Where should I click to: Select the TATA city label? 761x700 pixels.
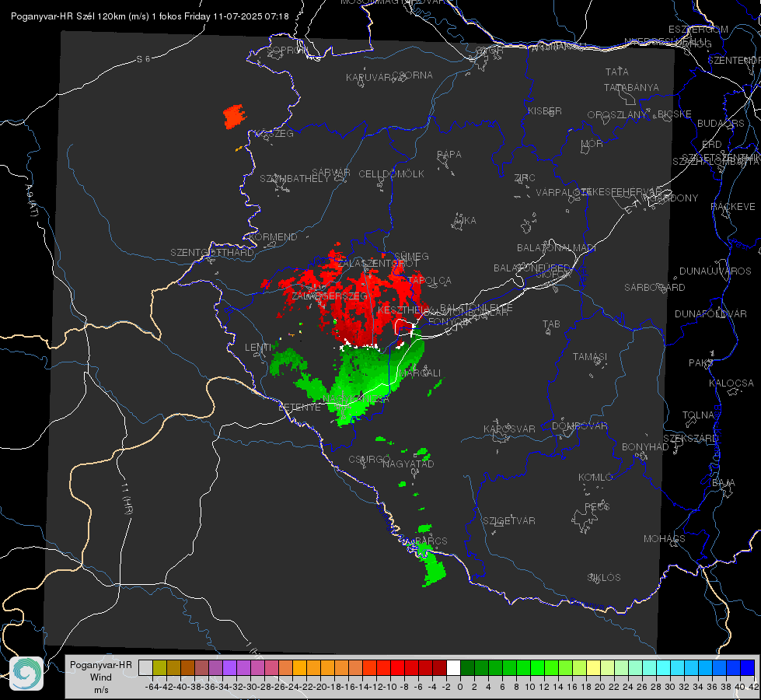[617, 72]
